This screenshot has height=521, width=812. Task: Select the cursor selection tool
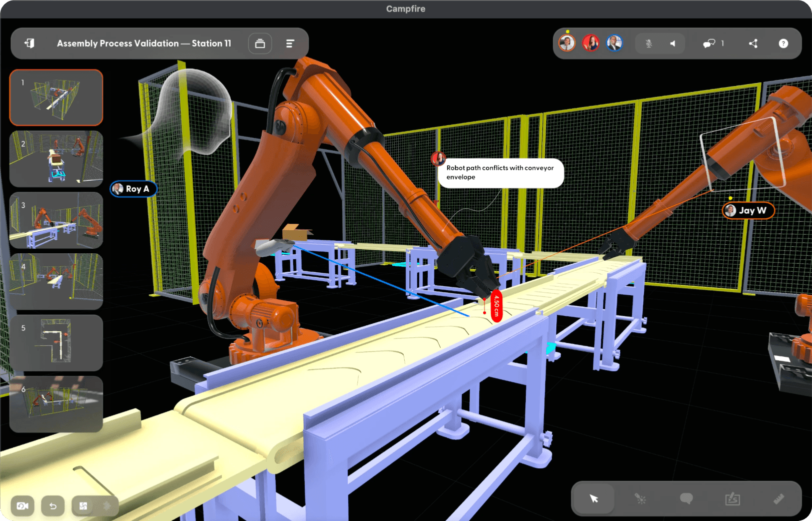[x=593, y=498]
